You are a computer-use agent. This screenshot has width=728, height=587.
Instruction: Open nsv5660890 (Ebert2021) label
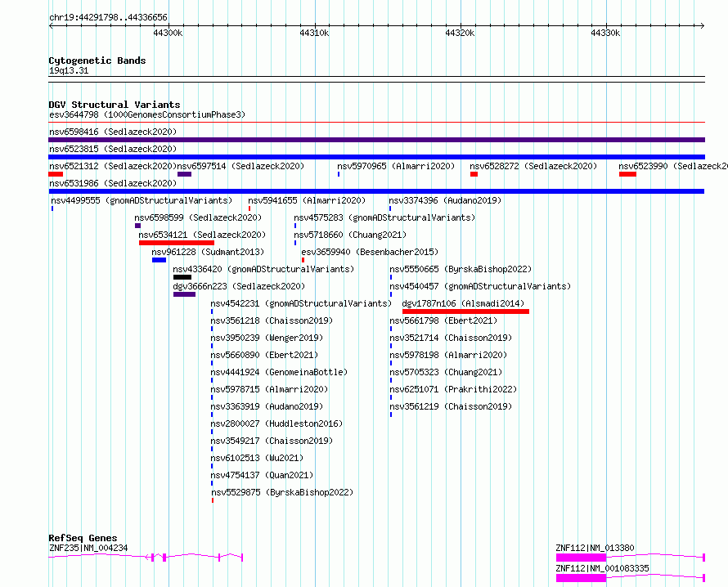pyautogui.click(x=264, y=355)
